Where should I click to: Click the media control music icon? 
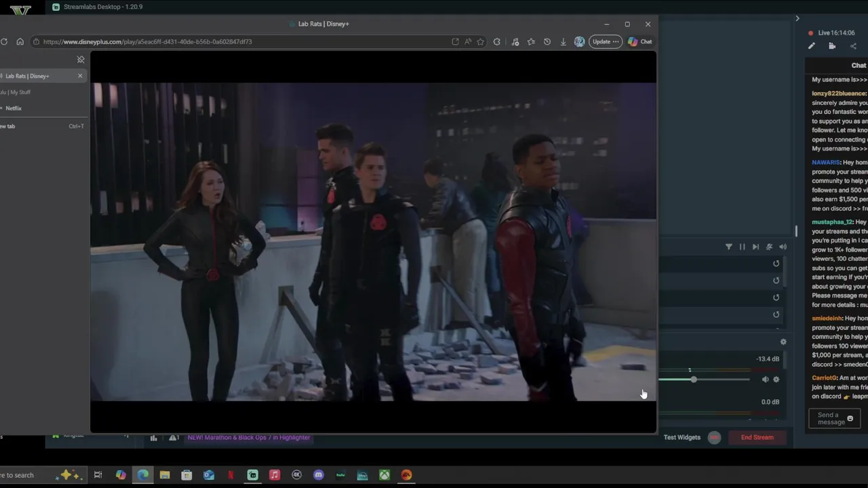[x=515, y=41]
